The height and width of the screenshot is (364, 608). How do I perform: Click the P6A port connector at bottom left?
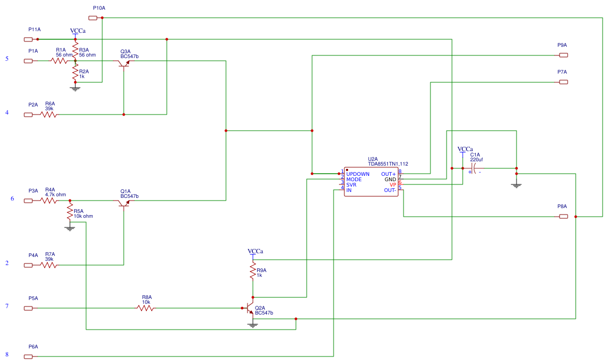tap(28, 354)
